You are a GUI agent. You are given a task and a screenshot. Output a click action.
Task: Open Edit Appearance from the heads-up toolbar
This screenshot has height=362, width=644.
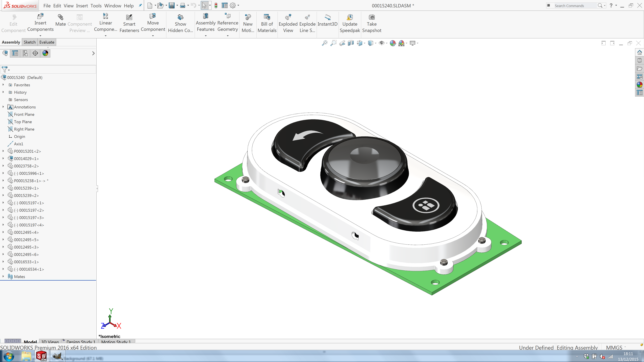click(393, 43)
